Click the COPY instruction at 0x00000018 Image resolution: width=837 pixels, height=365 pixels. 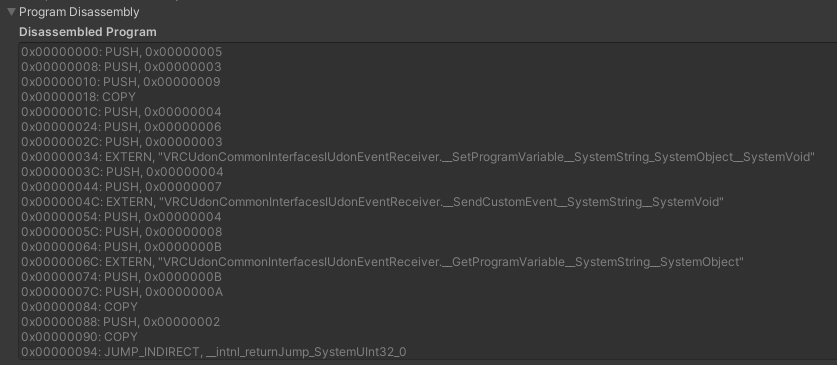tap(78, 97)
